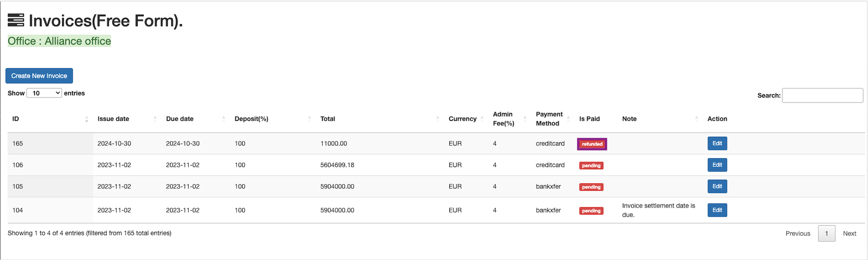
Task: Click Create New Invoice button
Action: [39, 76]
